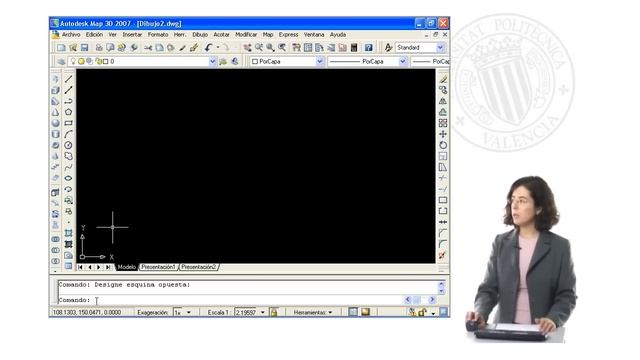Toggle layer 0 freeze sun icon
This screenshot has width=640, height=360.
(x=81, y=61)
